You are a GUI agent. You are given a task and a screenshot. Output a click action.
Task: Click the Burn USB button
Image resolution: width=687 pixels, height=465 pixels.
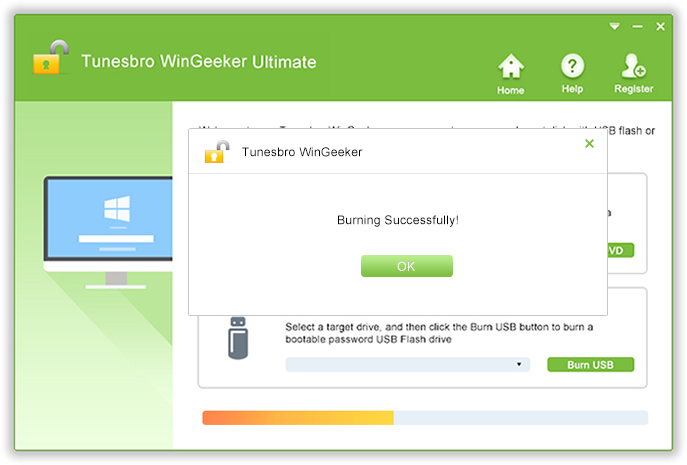(590, 365)
